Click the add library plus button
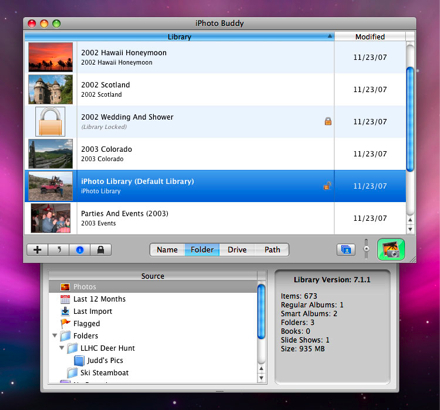Image resolution: width=440 pixels, height=410 pixels. click(x=37, y=250)
